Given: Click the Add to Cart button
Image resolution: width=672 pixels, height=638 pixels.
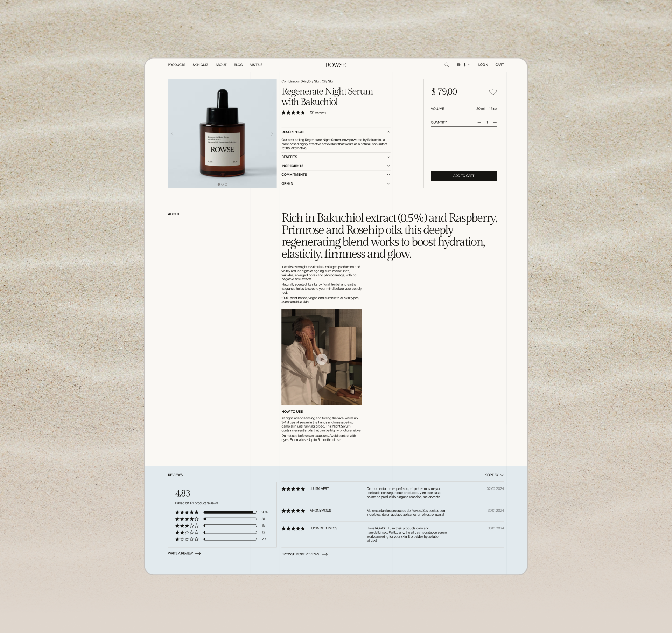Looking at the screenshot, I should (463, 176).
